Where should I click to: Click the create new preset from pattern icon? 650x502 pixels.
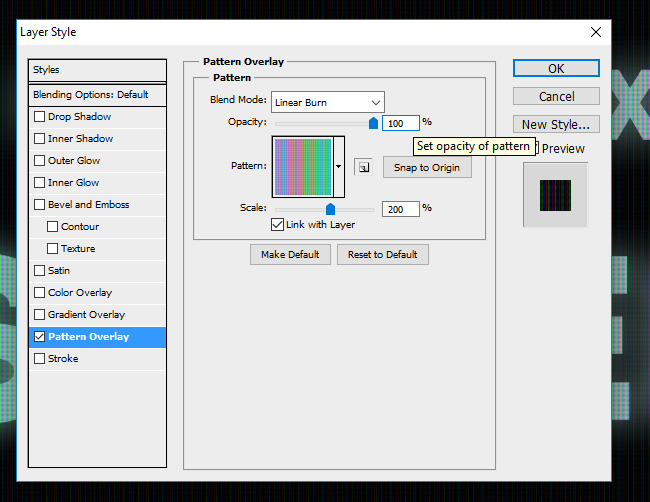pyautogui.click(x=364, y=167)
